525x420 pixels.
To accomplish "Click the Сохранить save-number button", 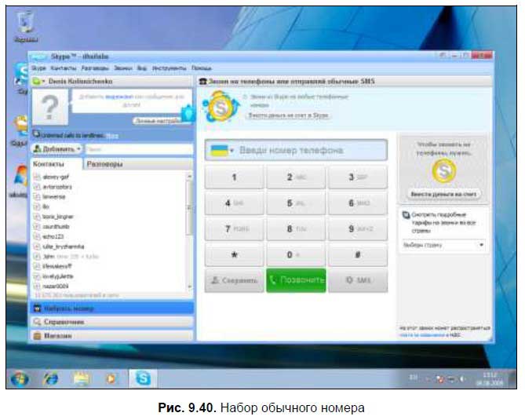I will pyautogui.click(x=234, y=280).
